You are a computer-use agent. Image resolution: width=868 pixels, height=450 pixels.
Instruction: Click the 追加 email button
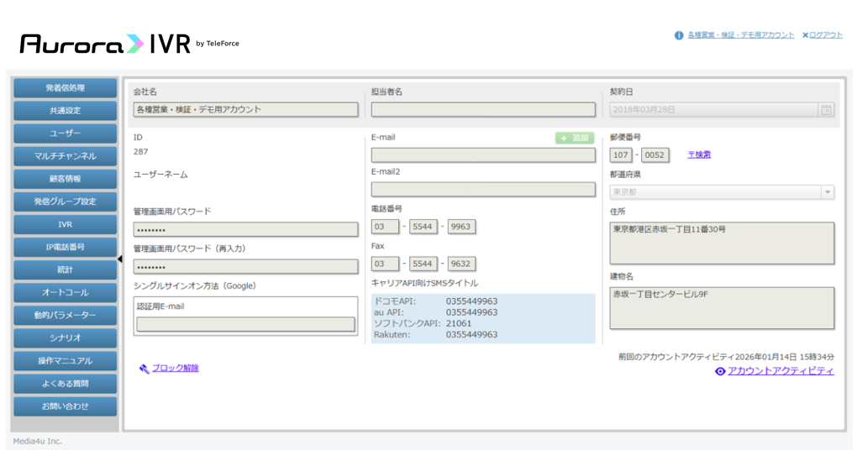[575, 138]
